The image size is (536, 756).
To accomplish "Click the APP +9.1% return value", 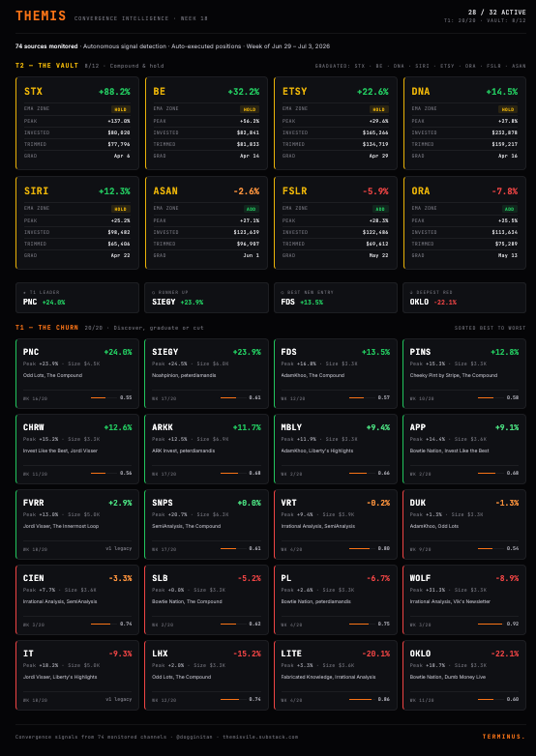I will 507,427.
